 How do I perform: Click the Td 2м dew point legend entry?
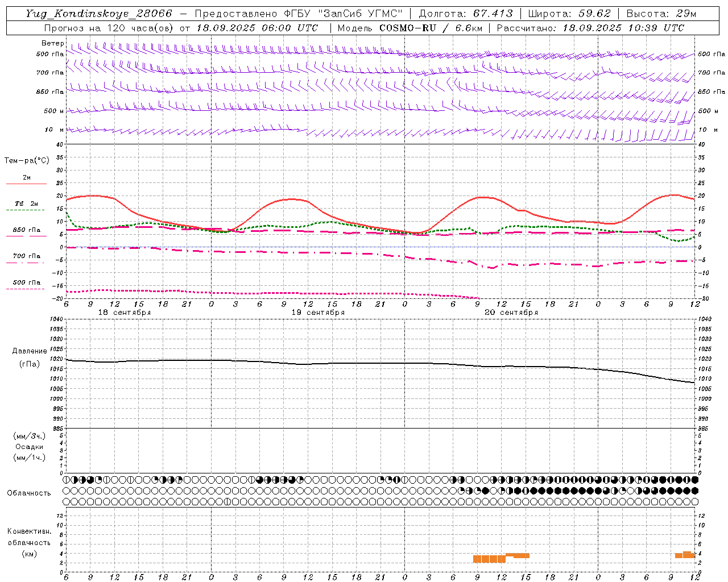[x=26, y=203]
